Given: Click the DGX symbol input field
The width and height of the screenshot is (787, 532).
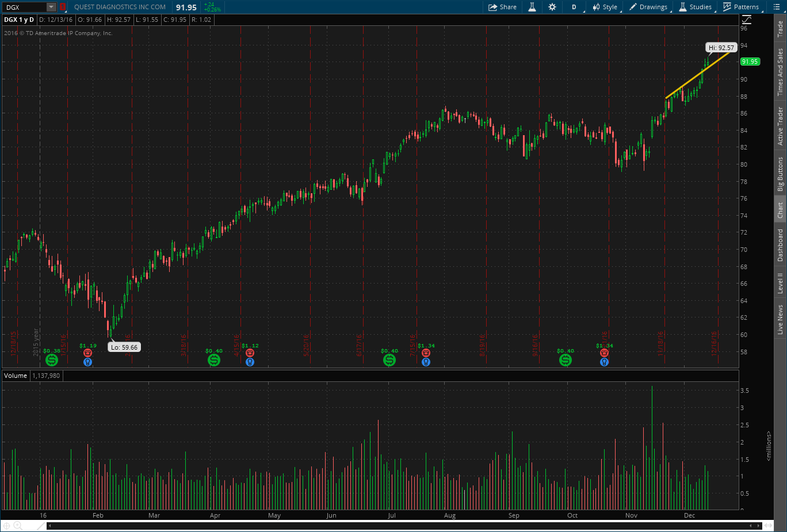Looking at the screenshot, I should (24, 7).
